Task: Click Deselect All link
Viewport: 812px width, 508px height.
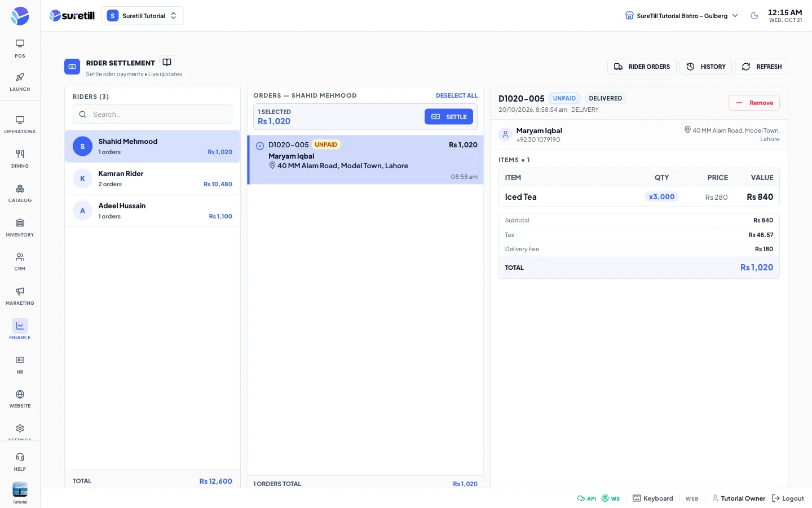Action: click(457, 95)
